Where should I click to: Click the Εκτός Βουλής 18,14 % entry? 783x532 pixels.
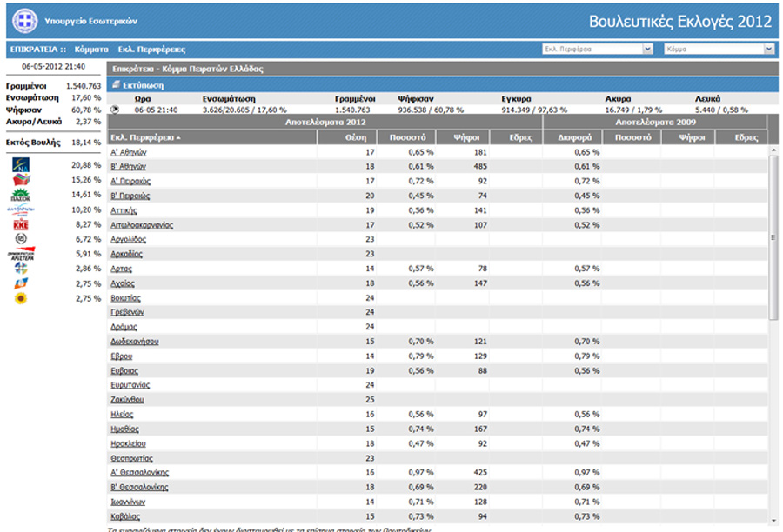click(53, 143)
